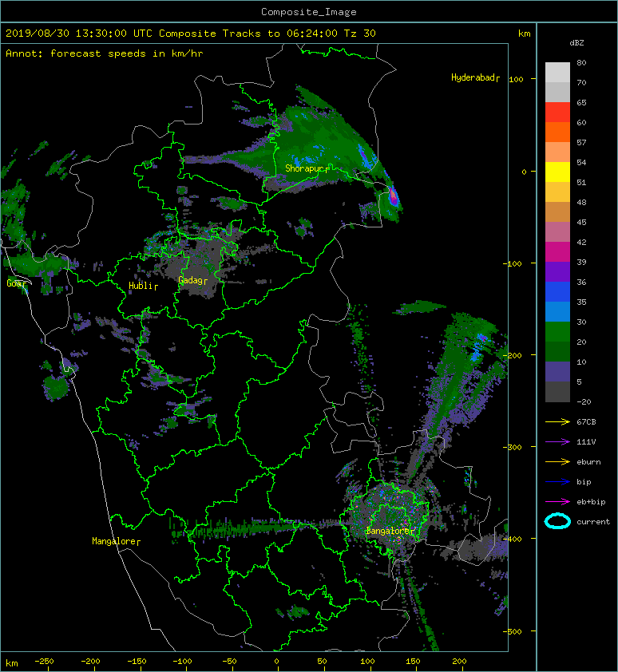618x672 pixels.
Task: Select the yellow arrow next to eburn
Action: [x=557, y=462]
